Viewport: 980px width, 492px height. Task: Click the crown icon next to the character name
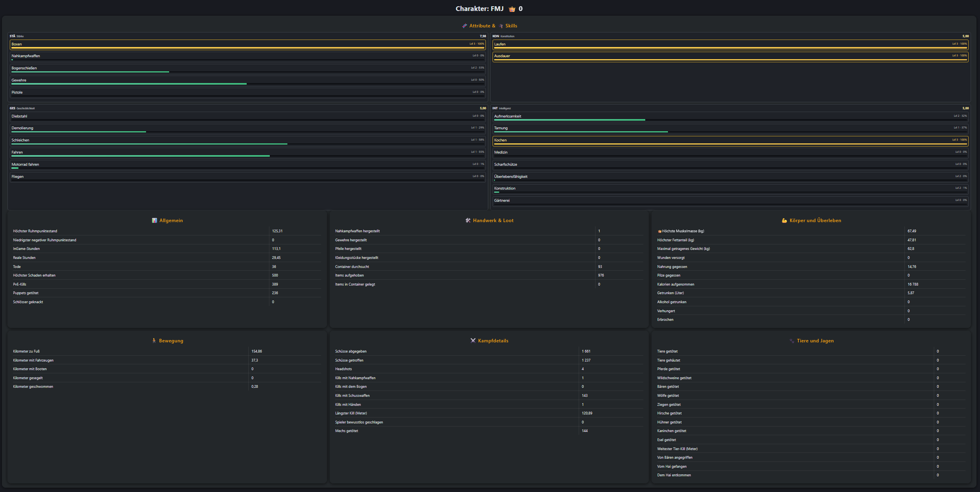click(512, 8)
